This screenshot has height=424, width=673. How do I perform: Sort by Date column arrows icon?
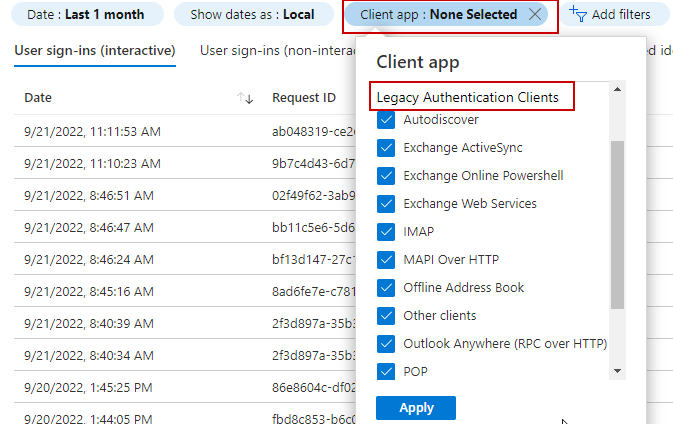[x=244, y=98]
